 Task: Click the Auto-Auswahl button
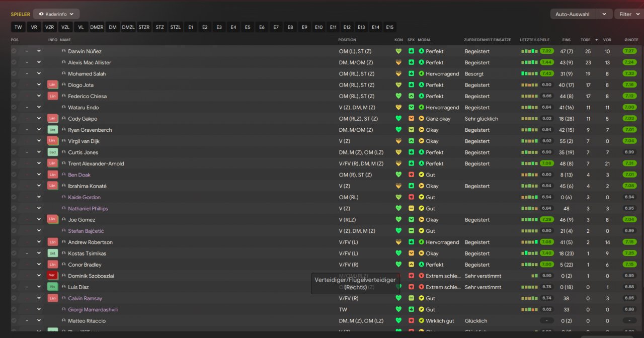pos(573,14)
